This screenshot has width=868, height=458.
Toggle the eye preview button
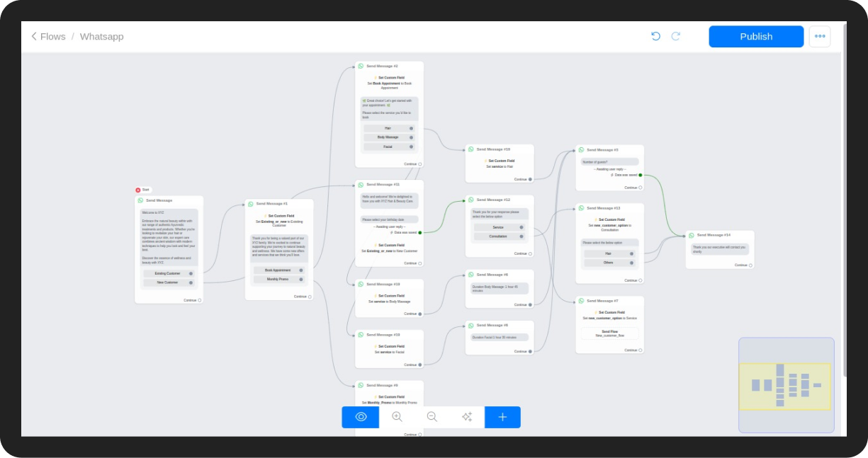(x=361, y=417)
